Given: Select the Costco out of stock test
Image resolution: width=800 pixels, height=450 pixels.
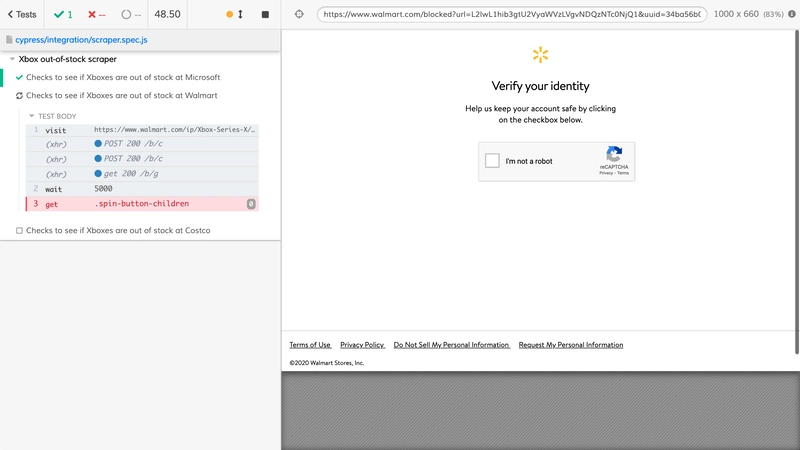Looking at the screenshot, I should 117,230.
